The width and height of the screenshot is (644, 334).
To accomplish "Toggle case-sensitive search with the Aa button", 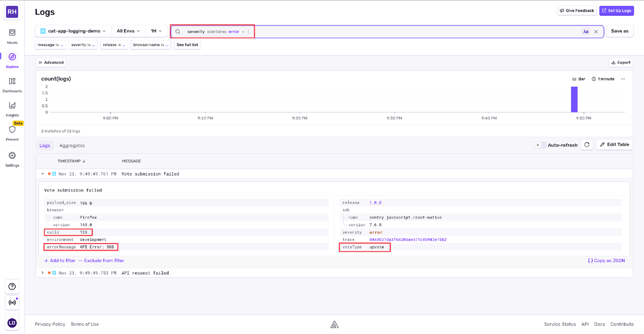I will [586, 31].
